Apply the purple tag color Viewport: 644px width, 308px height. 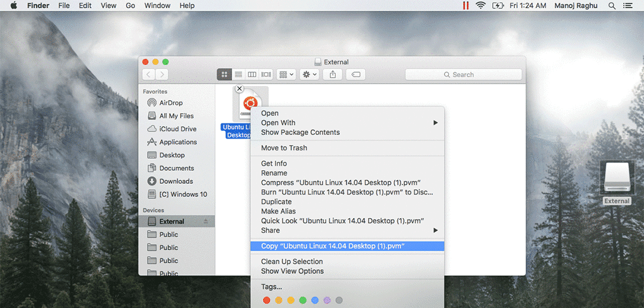pos(327,300)
